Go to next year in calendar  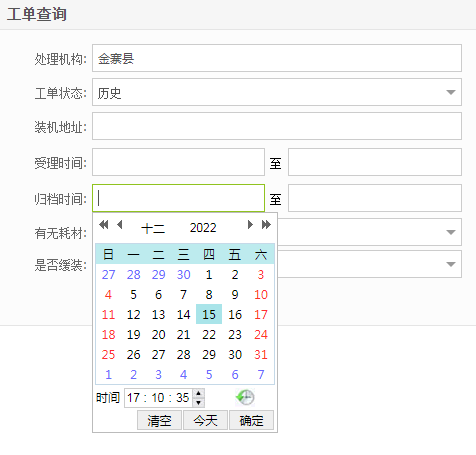pyautogui.click(x=266, y=225)
